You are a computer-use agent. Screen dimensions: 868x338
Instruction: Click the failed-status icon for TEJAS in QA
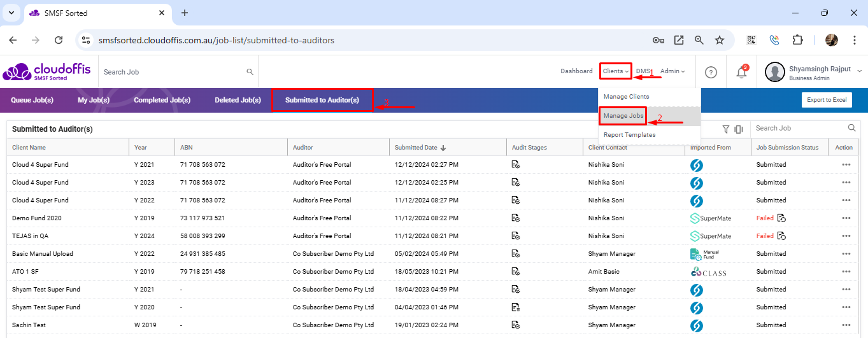point(781,236)
